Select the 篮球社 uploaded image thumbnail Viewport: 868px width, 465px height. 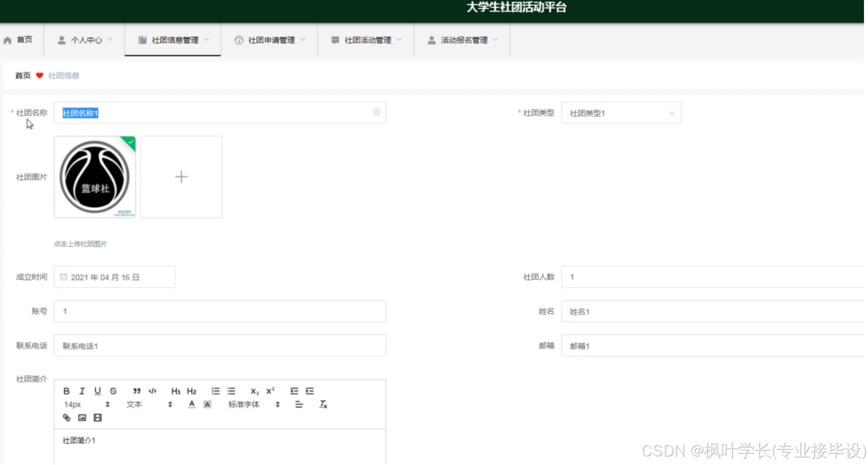click(95, 177)
